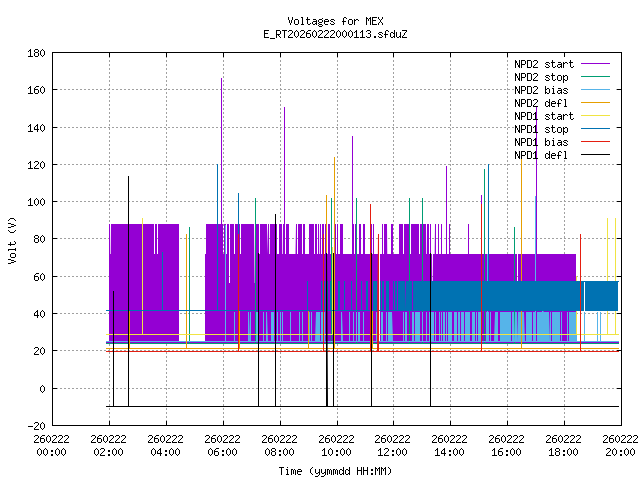Select the NPD1 stop legend entry
Image resolution: width=640 pixels, height=480 pixels.
tap(541, 128)
